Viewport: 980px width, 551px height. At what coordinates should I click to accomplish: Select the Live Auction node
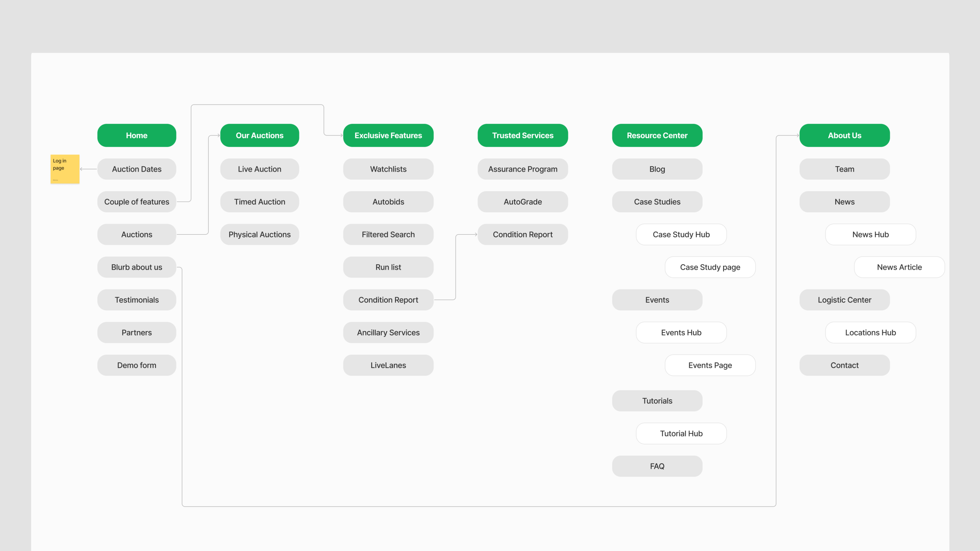(x=259, y=169)
